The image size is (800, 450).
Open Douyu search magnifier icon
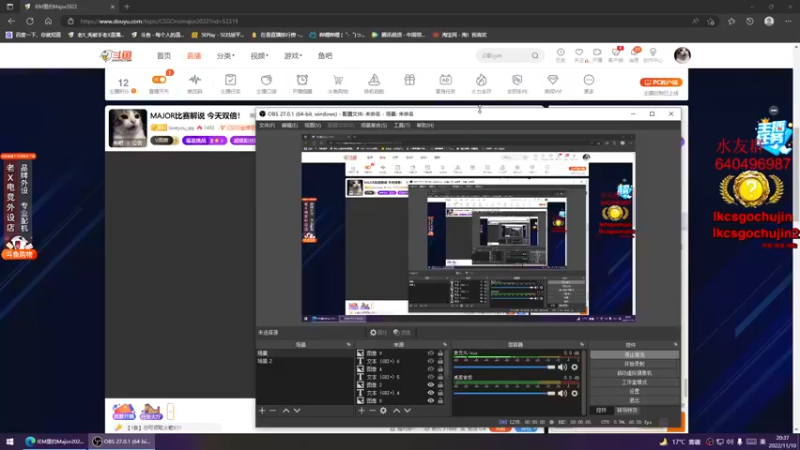(535, 56)
